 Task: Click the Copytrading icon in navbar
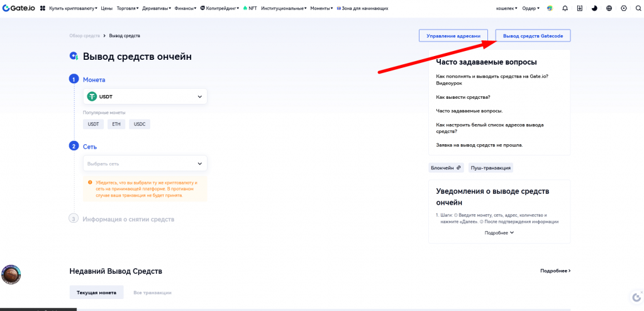203,8
